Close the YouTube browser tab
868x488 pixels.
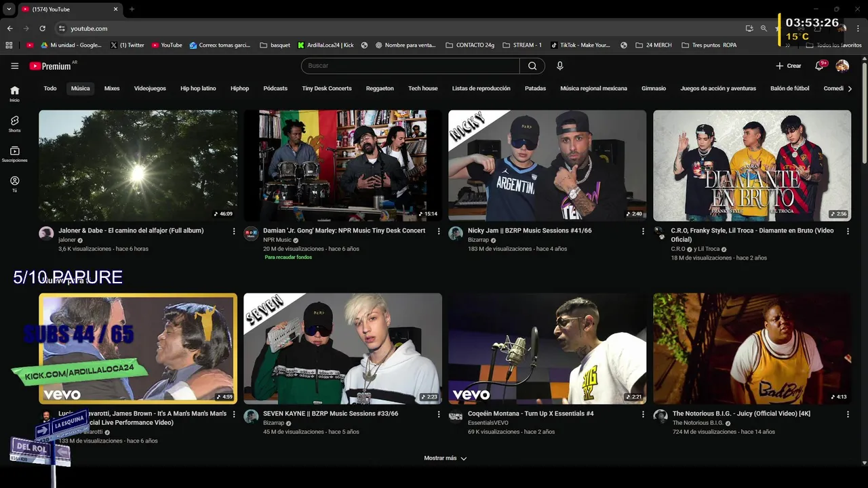tap(115, 9)
